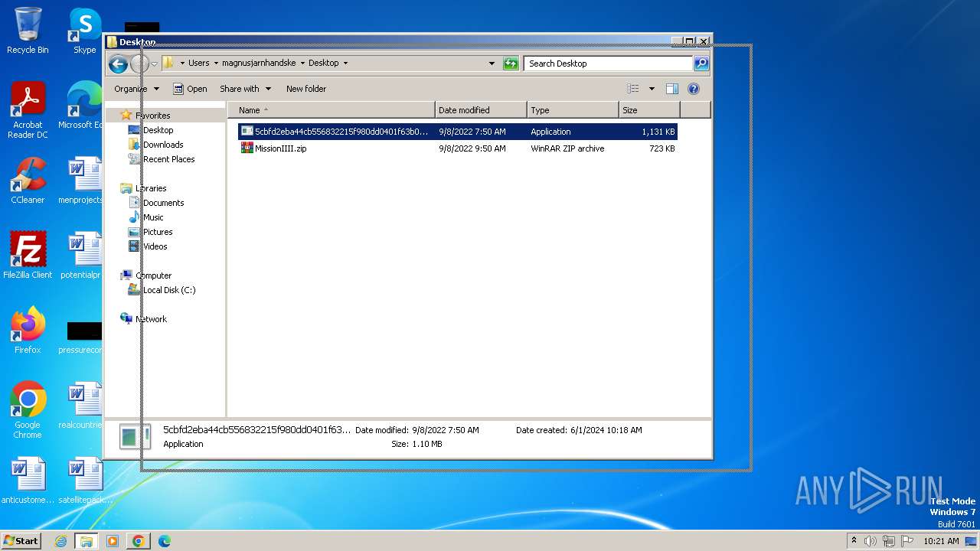Viewport: 980px width, 551px height.
Task: Click the Back navigation arrow in Explorer
Action: click(118, 64)
